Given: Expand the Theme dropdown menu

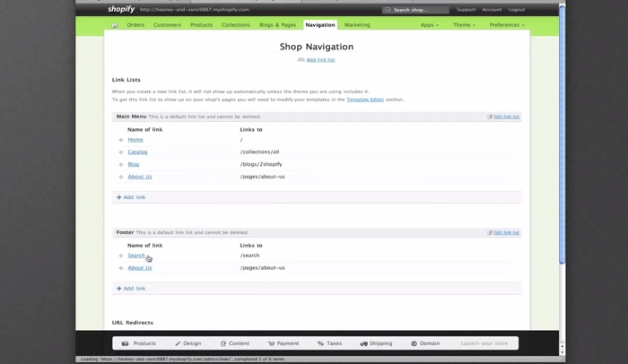Looking at the screenshot, I should pyautogui.click(x=464, y=25).
